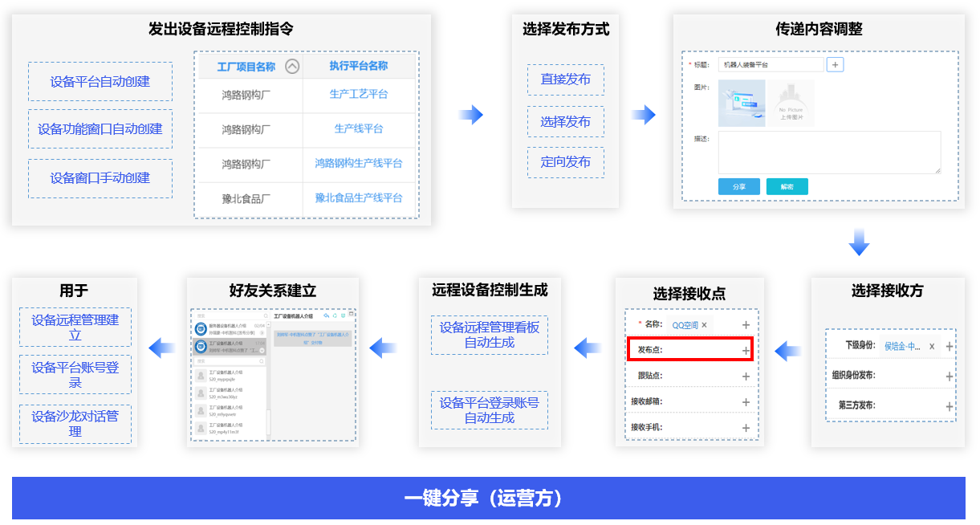Viewport: 980px width, 525px height.
Task: Remove the QQ空间 tag with its X
Action: tap(704, 325)
